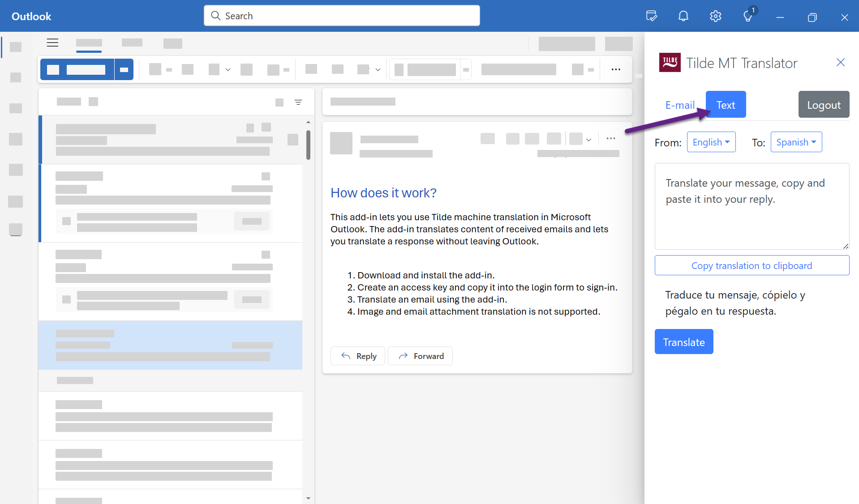
Task: Click the translated Spanish output text
Action: (735, 303)
